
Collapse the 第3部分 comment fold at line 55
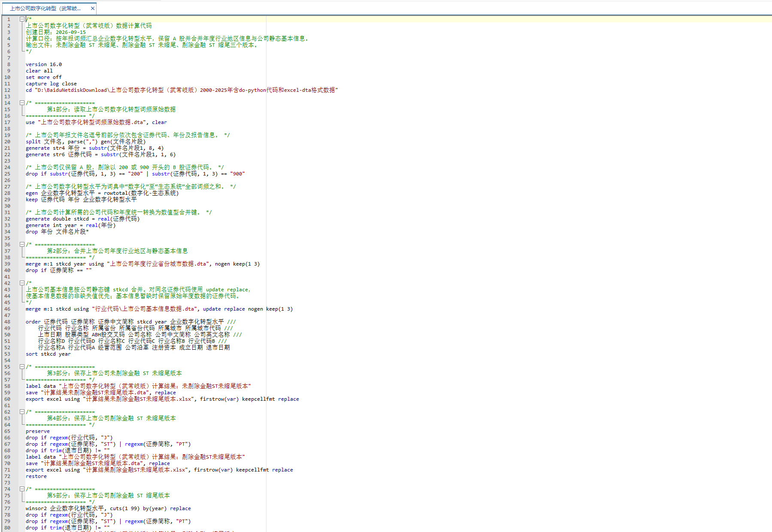pyautogui.click(x=22, y=366)
